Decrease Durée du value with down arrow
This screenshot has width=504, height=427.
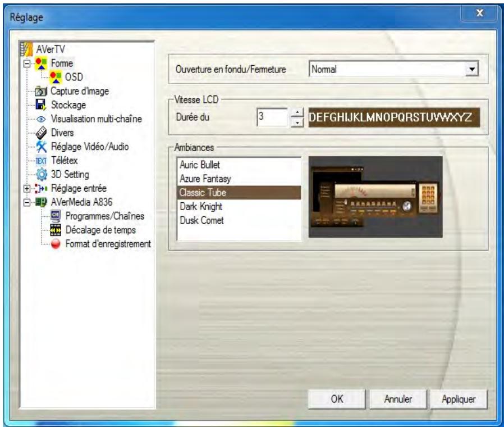tap(297, 122)
